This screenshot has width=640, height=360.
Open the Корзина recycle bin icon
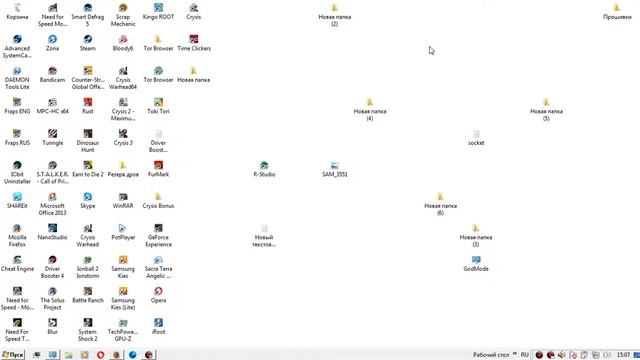pyautogui.click(x=17, y=12)
